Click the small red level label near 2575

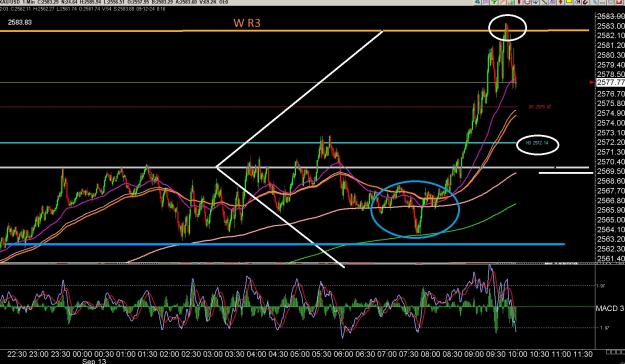pyautogui.click(x=540, y=107)
